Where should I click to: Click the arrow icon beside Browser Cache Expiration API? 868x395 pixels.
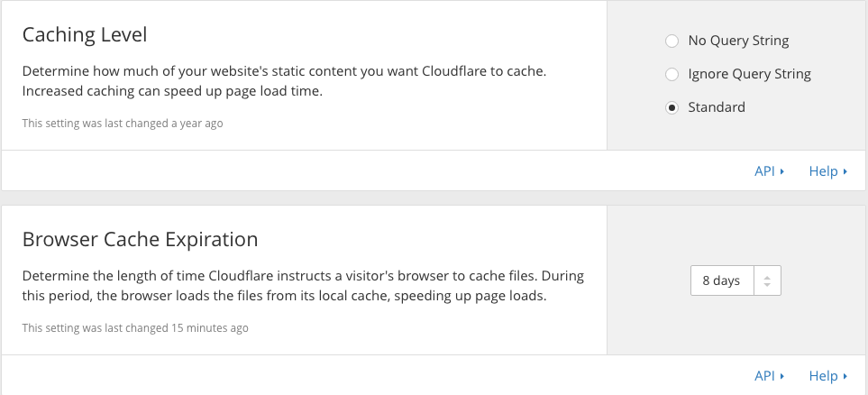782,376
